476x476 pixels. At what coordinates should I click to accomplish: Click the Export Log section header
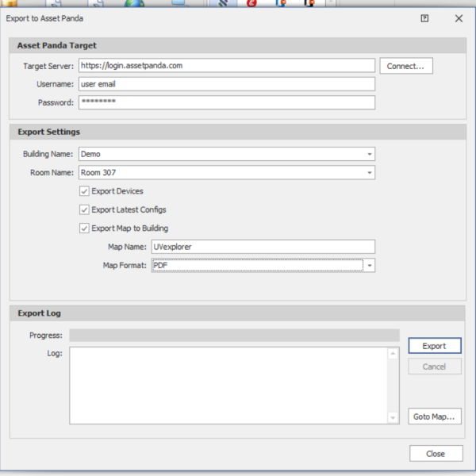237,313
